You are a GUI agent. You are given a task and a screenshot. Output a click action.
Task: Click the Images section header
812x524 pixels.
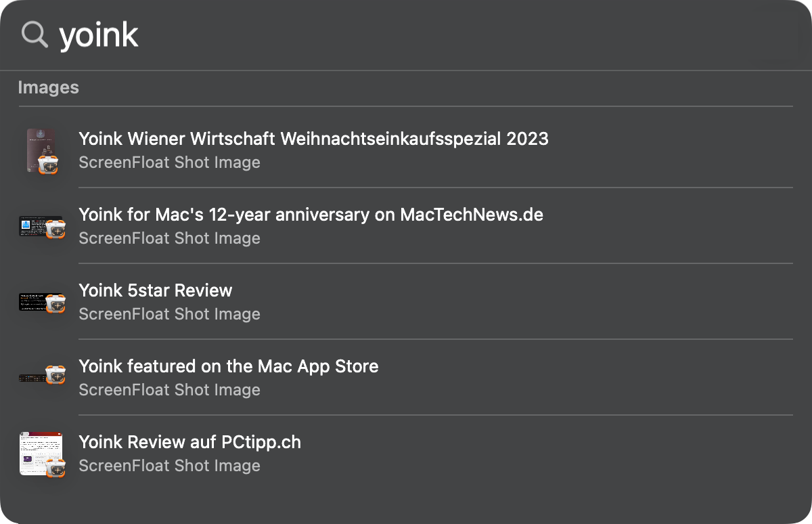coord(48,87)
